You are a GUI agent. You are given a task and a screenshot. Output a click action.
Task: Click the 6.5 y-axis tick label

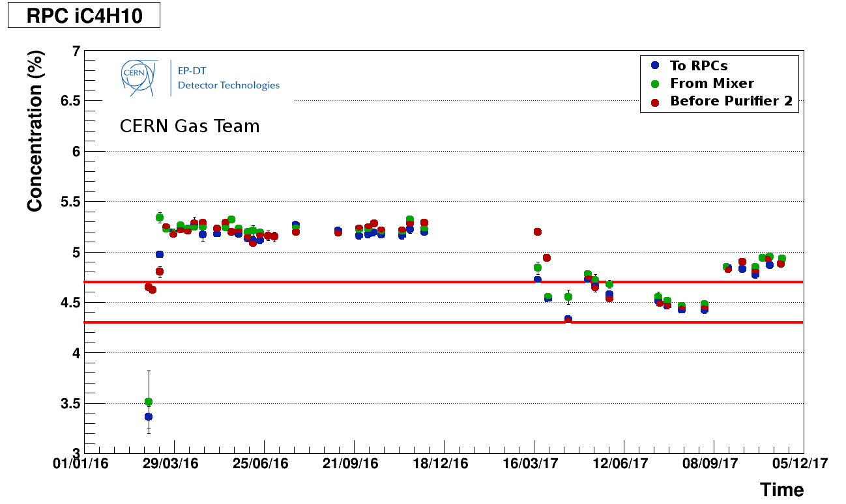[x=69, y=101]
